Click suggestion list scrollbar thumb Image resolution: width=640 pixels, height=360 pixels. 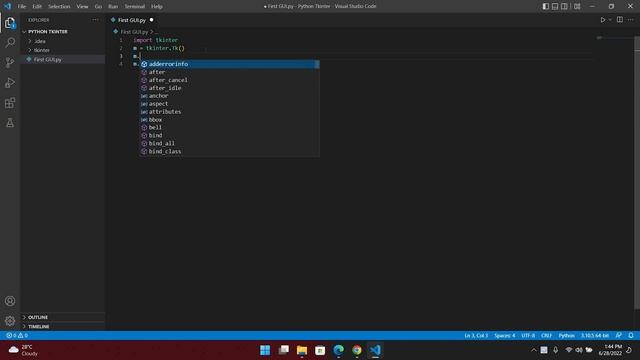(x=317, y=64)
